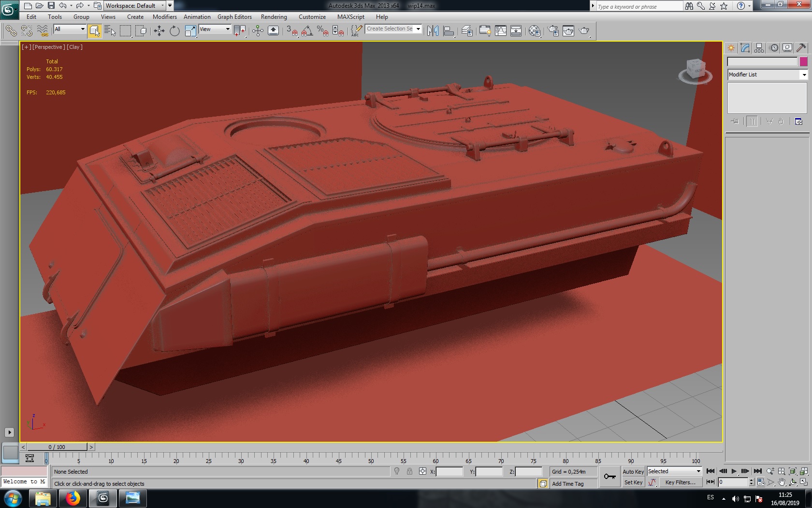
Task: Click the Mirror tool
Action: 433,31
